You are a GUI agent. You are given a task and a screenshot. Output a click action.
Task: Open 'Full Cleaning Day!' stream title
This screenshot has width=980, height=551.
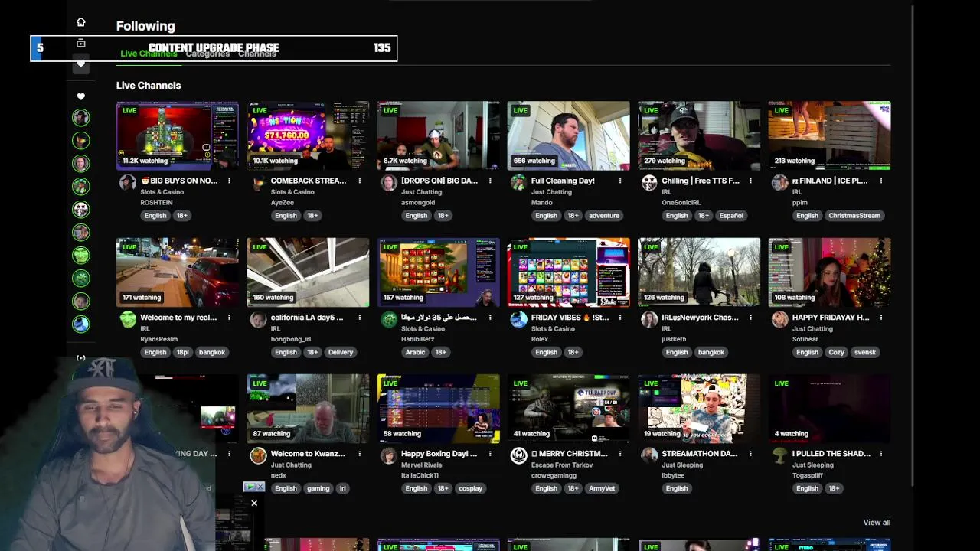tap(563, 181)
